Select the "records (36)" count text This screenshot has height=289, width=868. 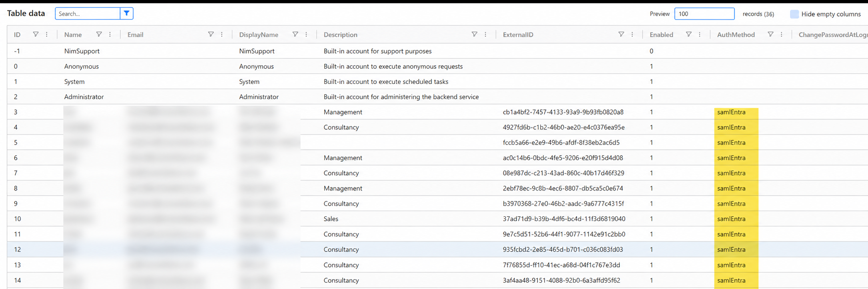click(758, 14)
